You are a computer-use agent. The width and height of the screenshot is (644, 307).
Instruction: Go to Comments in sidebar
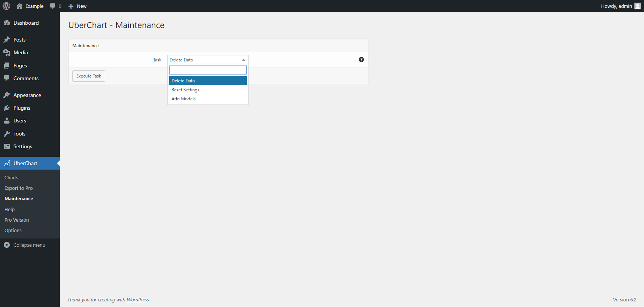click(26, 78)
